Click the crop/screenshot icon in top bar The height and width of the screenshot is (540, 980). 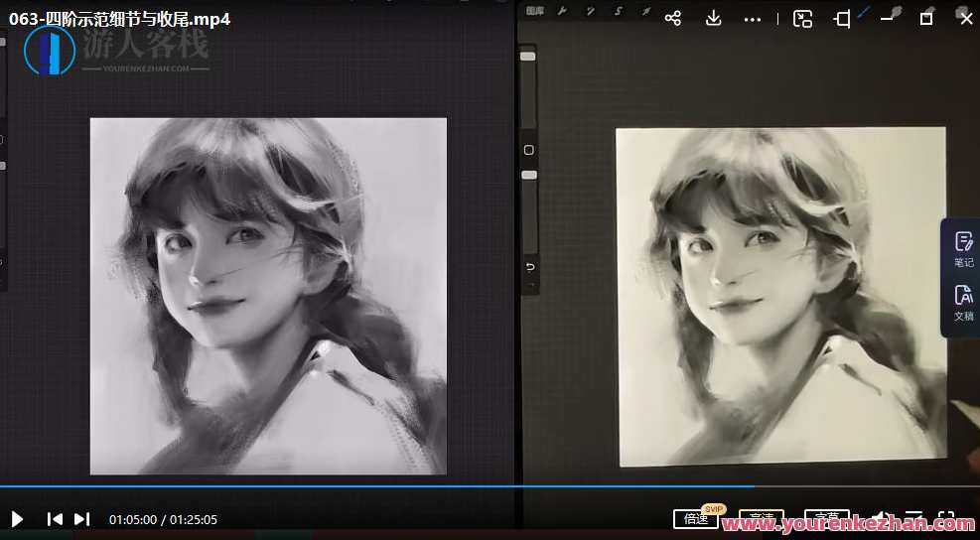(842, 19)
